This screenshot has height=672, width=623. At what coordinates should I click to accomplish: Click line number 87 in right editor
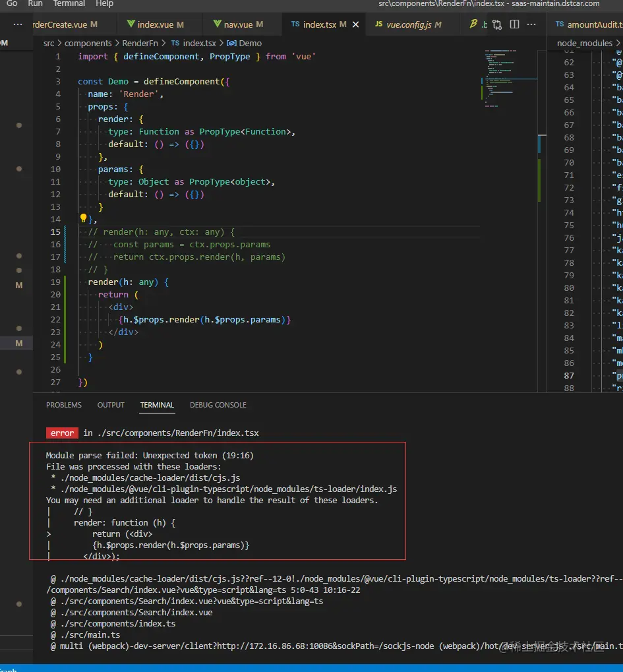(x=569, y=375)
